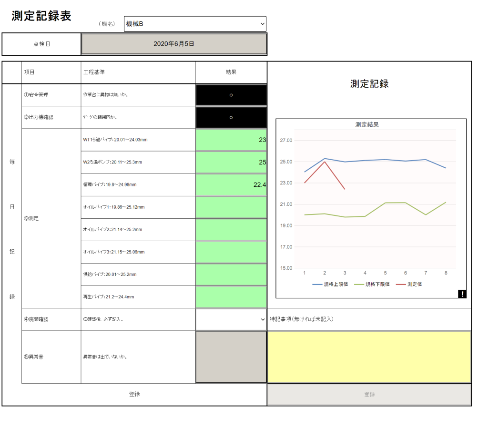The image size is (488, 448).
Task: Click the exclamation mark icon on the chart
Action: pyautogui.click(x=462, y=294)
